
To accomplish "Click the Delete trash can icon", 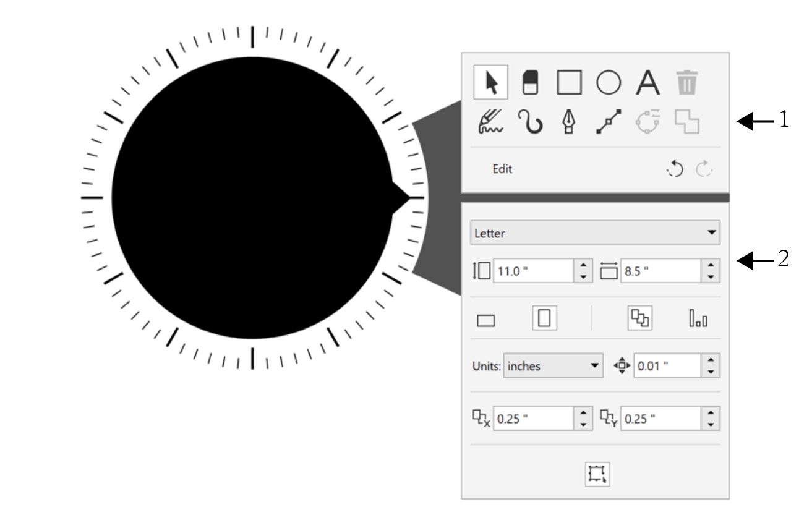I will pos(686,82).
